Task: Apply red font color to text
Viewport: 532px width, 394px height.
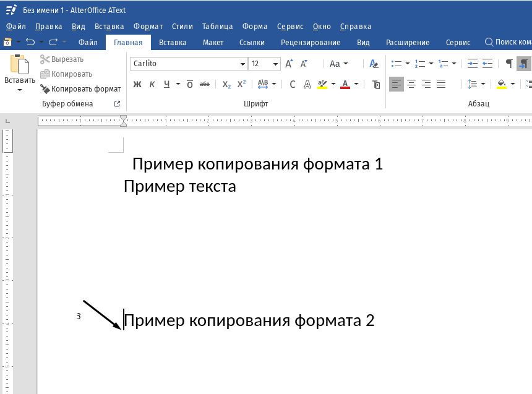Action: click(x=345, y=84)
